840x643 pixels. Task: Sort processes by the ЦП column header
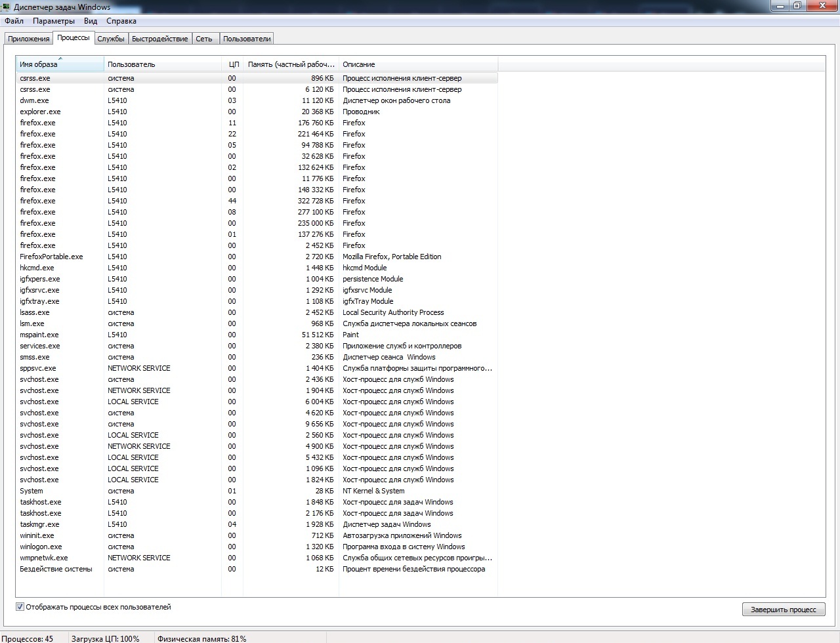click(x=232, y=64)
